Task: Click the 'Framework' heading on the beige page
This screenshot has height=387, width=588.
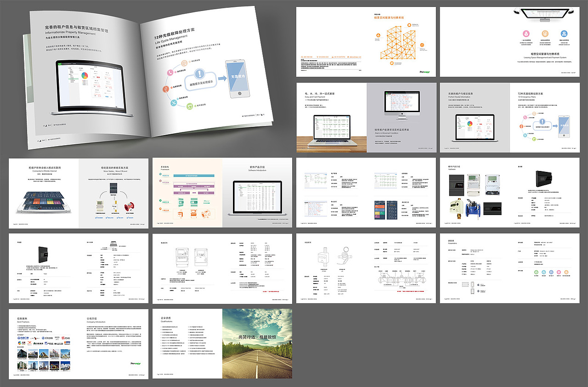Action: pyautogui.click(x=165, y=169)
